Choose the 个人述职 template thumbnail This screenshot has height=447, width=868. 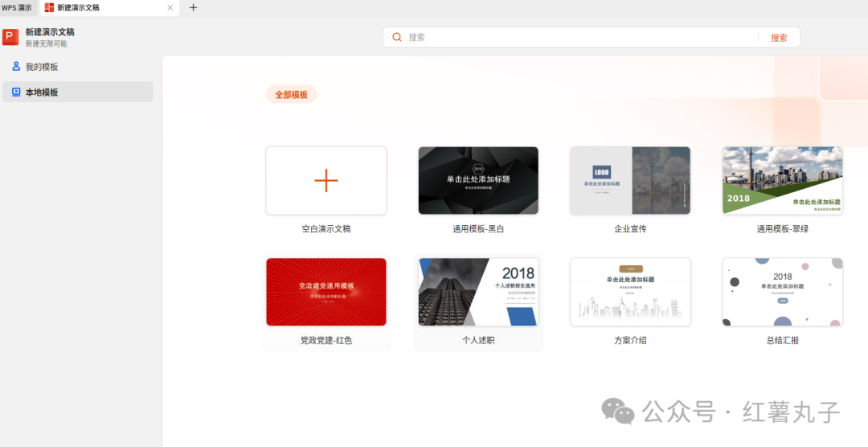click(x=478, y=292)
